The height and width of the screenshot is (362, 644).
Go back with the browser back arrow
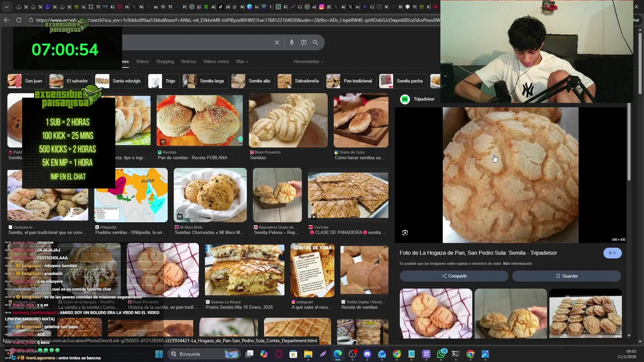click(x=7, y=20)
